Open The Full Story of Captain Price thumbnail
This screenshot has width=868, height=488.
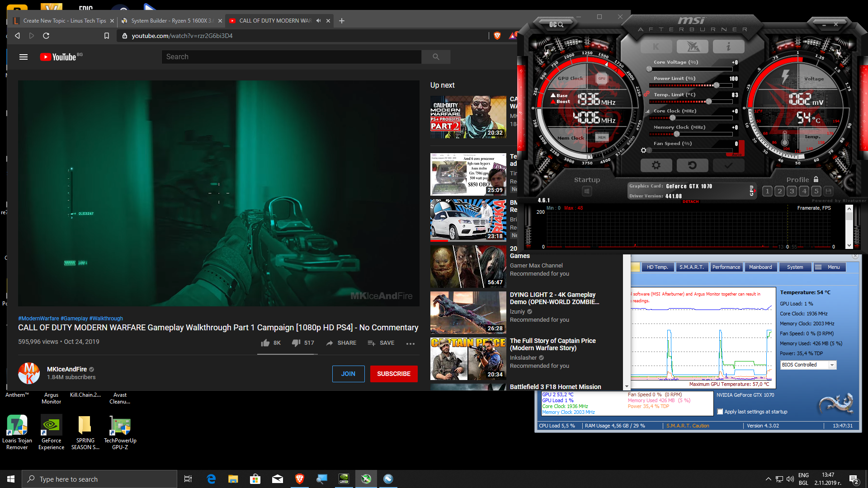point(468,359)
